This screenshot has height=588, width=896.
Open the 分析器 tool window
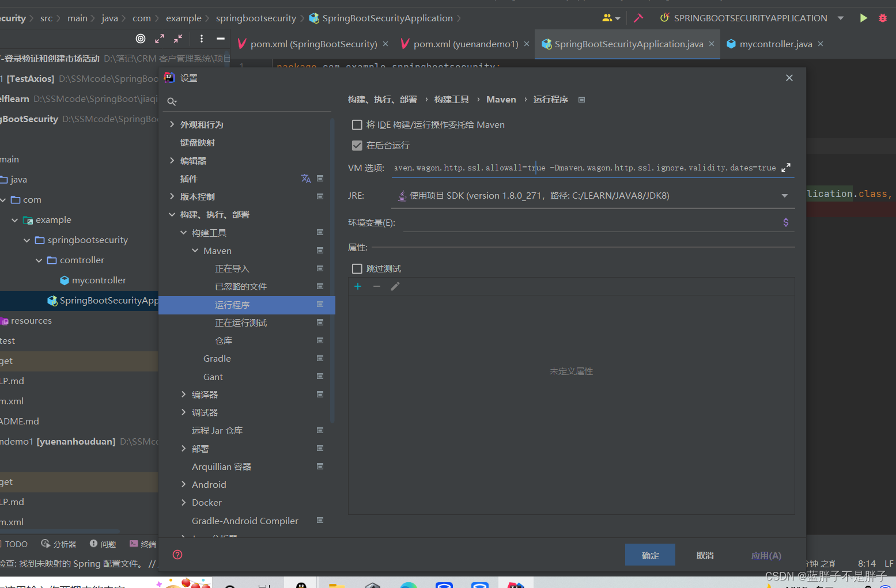pos(58,544)
